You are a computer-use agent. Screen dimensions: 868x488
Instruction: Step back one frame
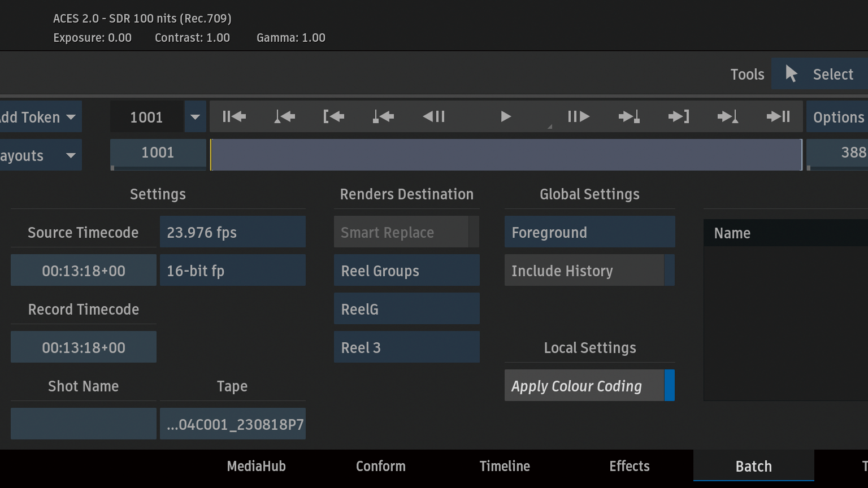point(434,117)
